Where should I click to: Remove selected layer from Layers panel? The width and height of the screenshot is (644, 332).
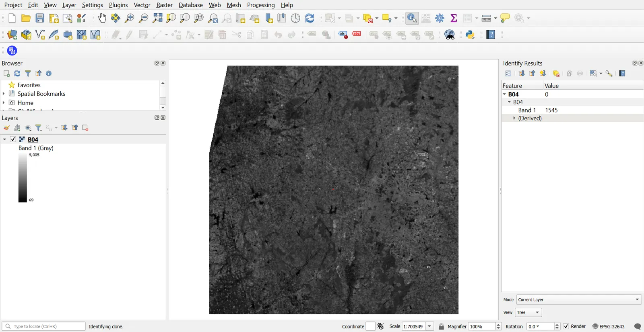85,128
